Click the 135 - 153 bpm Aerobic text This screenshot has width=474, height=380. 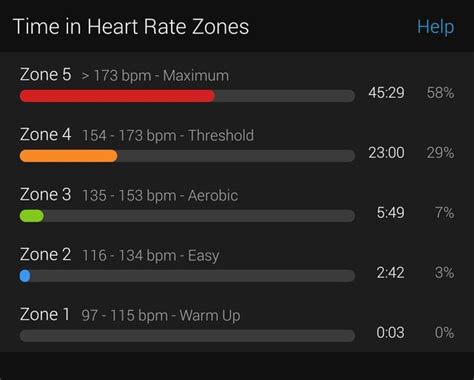point(160,196)
